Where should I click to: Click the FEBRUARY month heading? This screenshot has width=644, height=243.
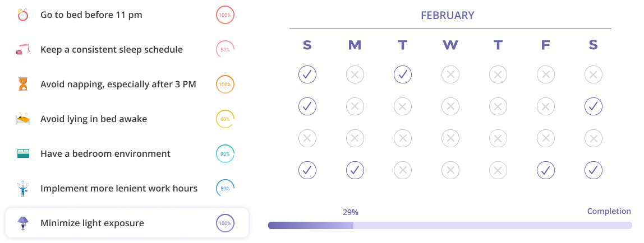(447, 16)
